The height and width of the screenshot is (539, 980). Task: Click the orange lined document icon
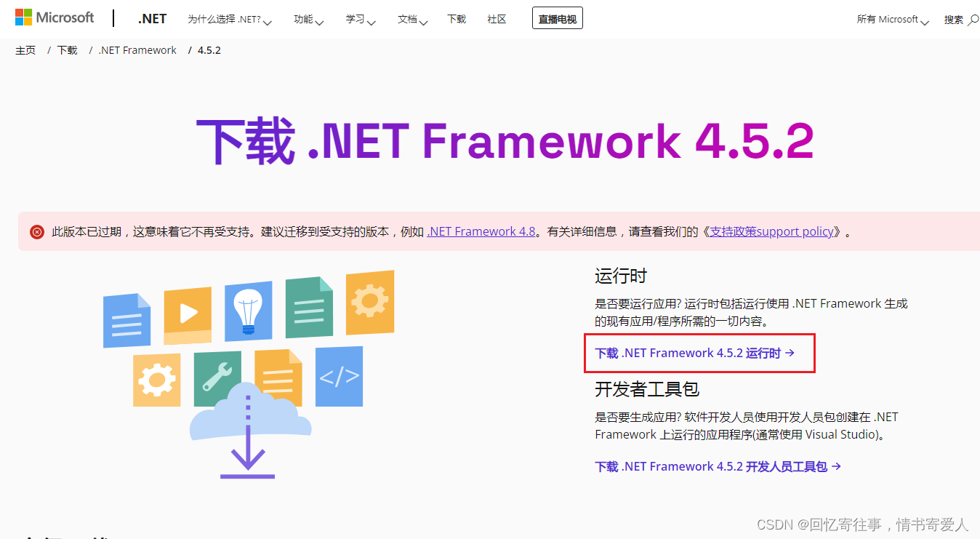278,377
